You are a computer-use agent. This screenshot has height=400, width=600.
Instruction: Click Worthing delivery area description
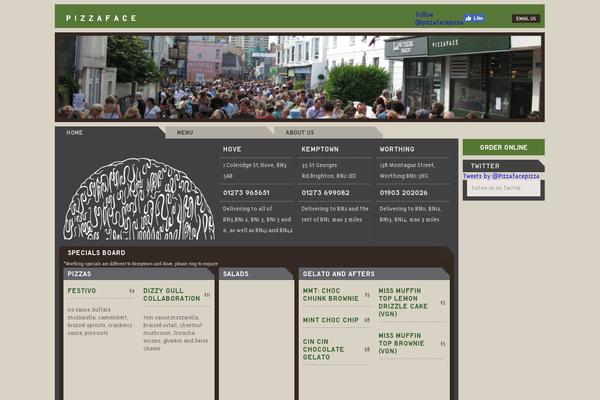click(x=410, y=214)
